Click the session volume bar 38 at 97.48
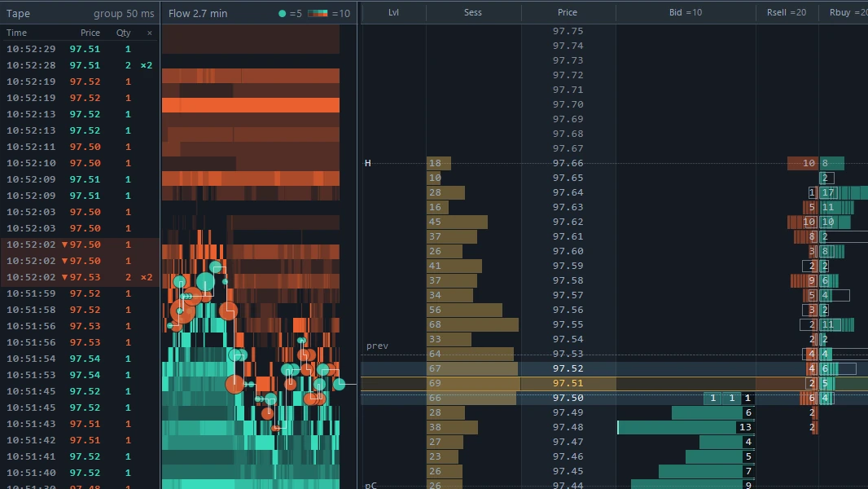This screenshot has height=489, width=868. coord(452,428)
